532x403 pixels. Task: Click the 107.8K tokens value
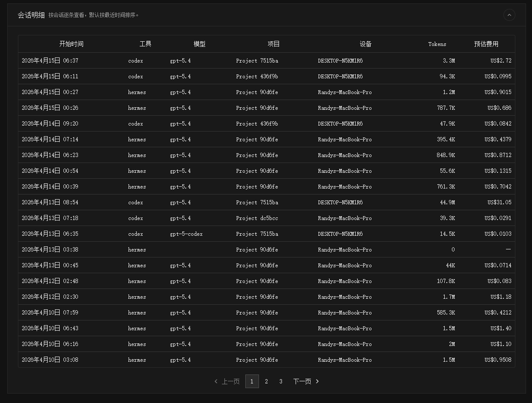click(x=446, y=281)
